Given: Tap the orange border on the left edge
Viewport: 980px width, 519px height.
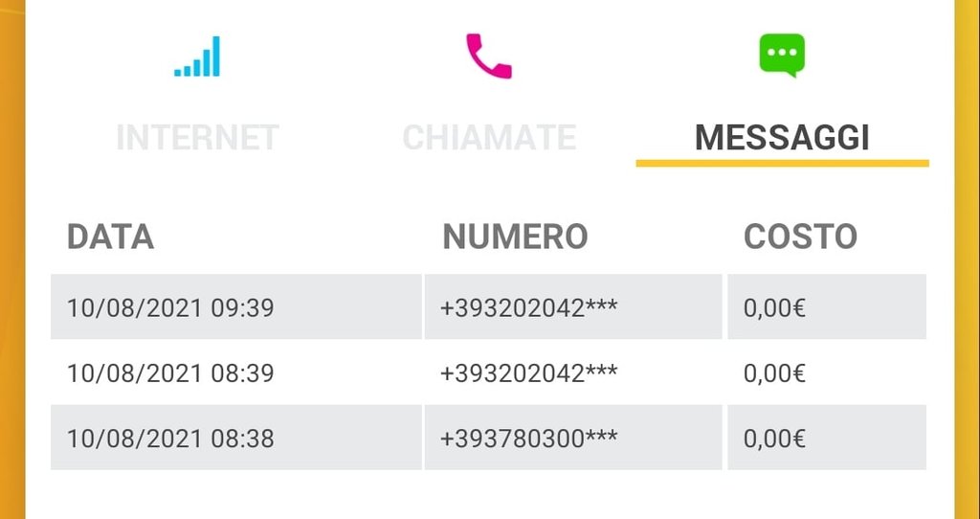Looking at the screenshot, I should pos(12,259).
